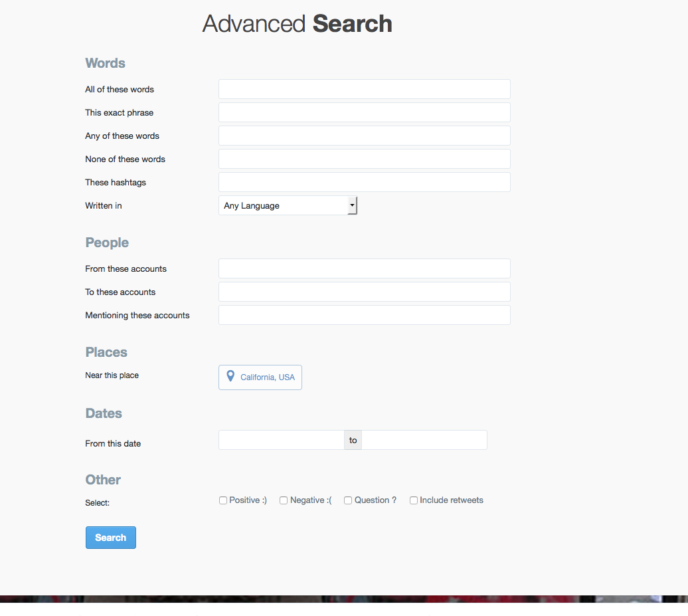The height and width of the screenshot is (616, 688).
Task: Select the Any of these words field
Action: coord(364,136)
